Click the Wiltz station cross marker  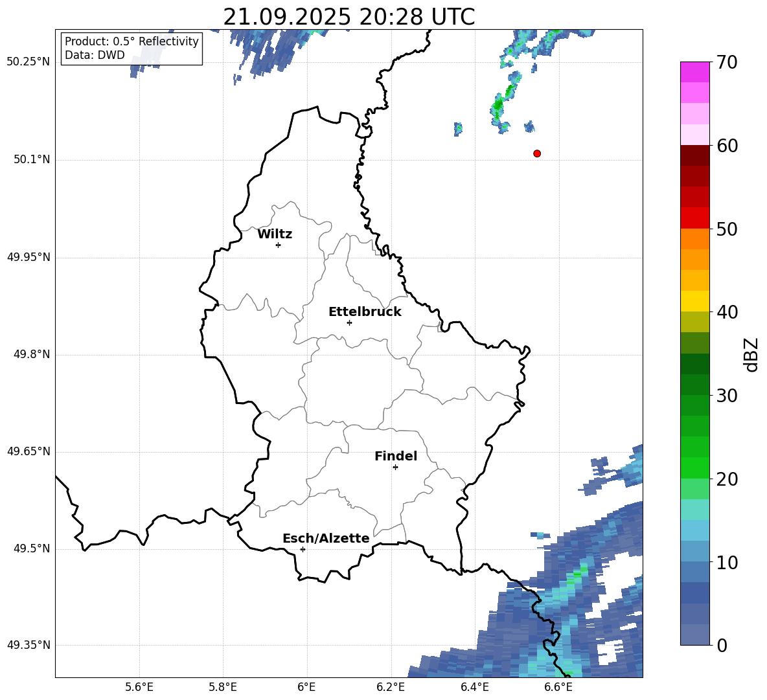278,245
